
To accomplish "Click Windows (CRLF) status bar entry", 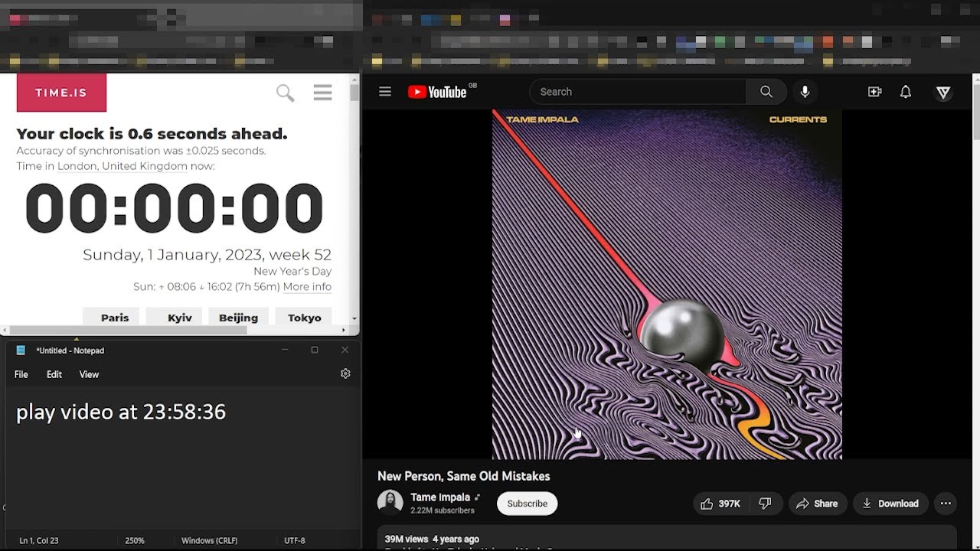I will click(209, 540).
